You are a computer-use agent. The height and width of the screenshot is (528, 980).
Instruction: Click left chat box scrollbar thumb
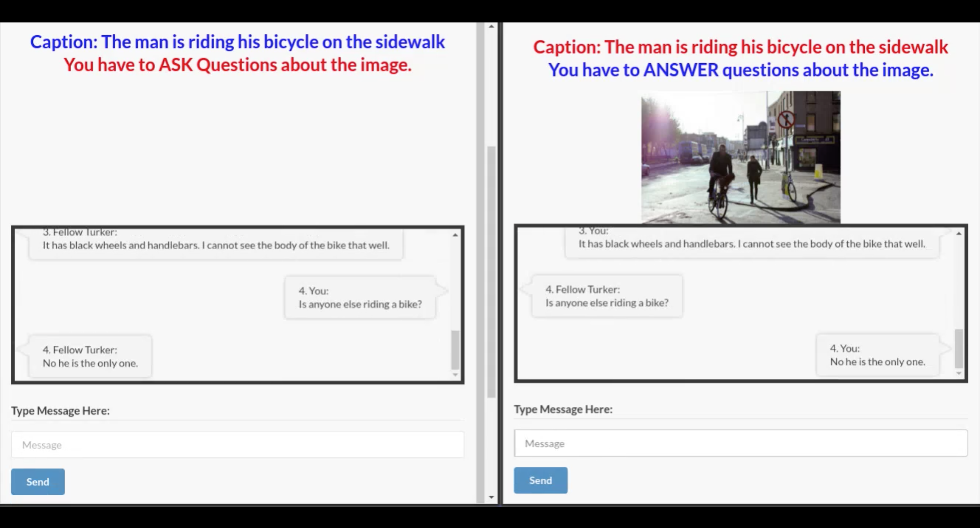455,350
